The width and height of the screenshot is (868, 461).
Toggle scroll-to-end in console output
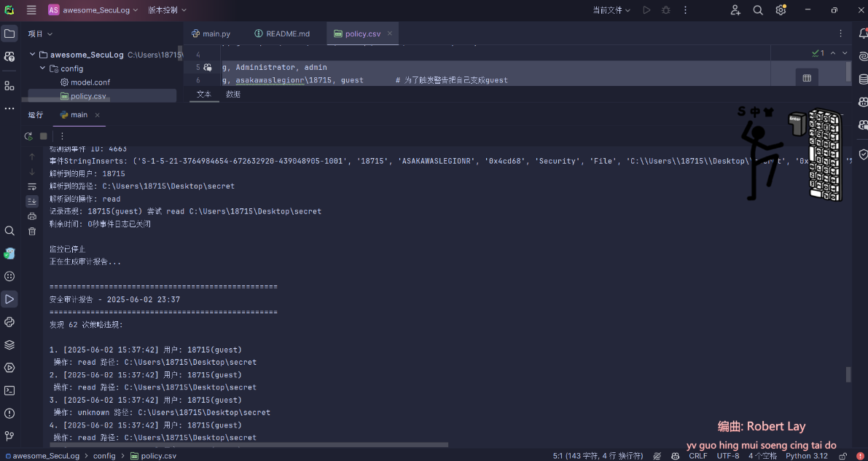tap(31, 200)
